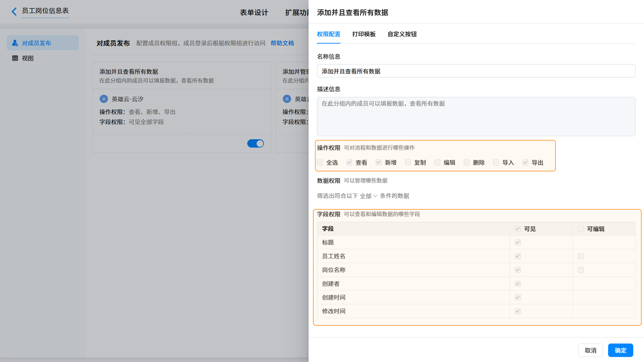Click the 添加并且查看所有数据 card title
The image size is (644, 362).
[128, 72]
